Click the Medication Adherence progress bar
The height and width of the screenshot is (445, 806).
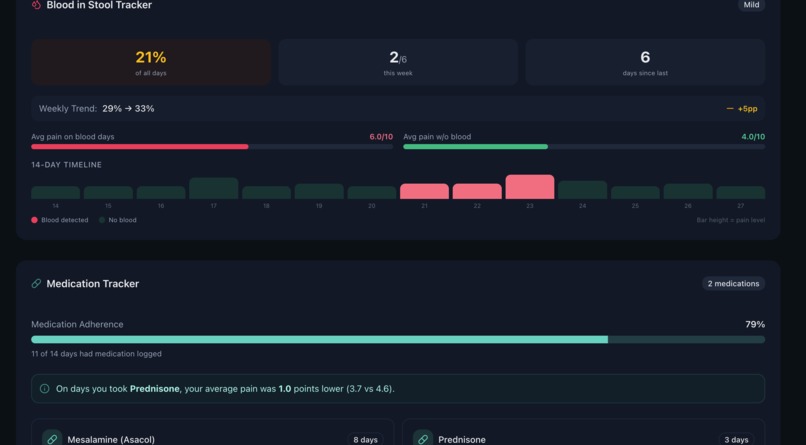point(398,340)
